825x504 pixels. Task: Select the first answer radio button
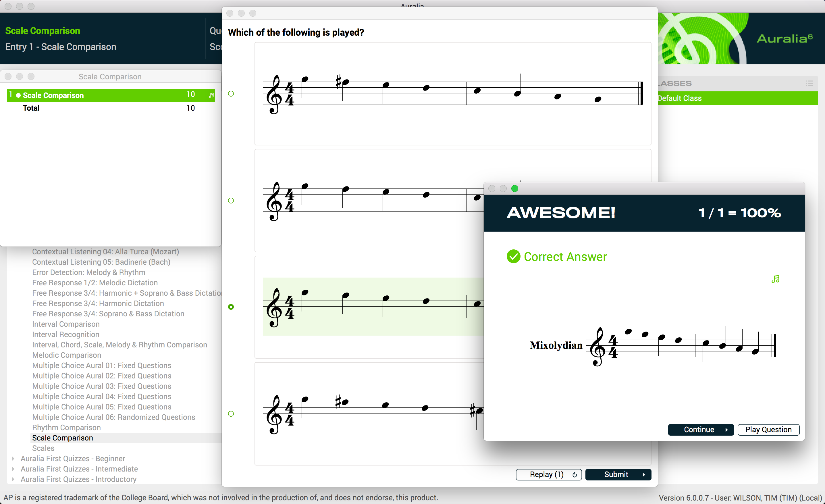231,94
